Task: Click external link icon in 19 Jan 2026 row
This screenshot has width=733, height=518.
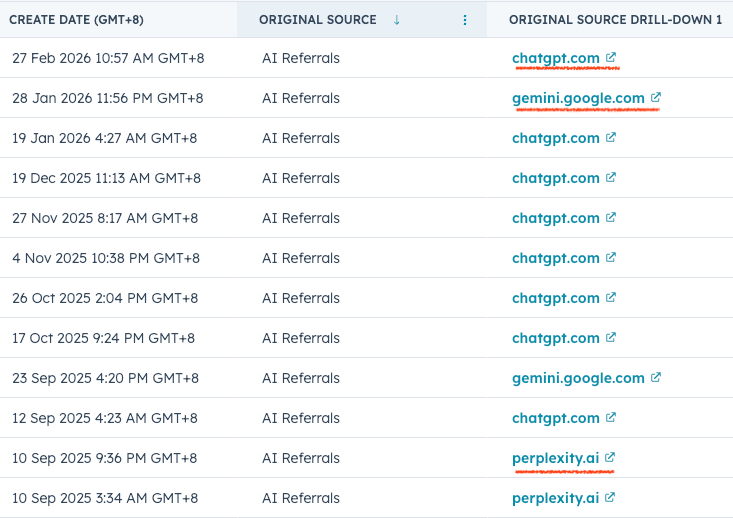Action: pyautogui.click(x=611, y=137)
